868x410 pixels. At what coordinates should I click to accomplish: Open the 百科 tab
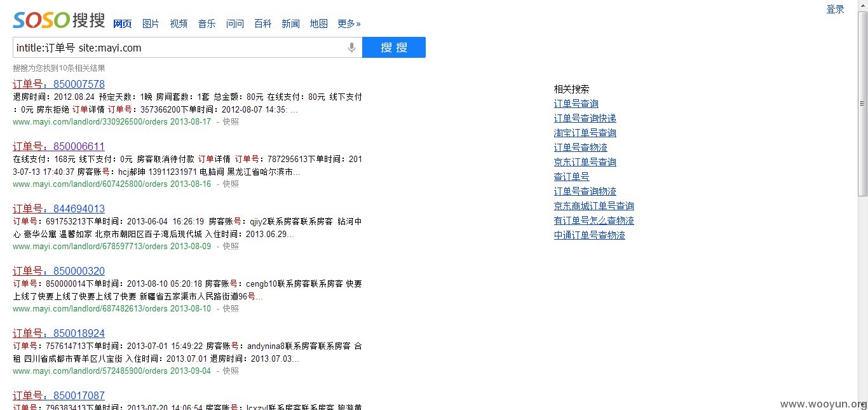coord(262,24)
